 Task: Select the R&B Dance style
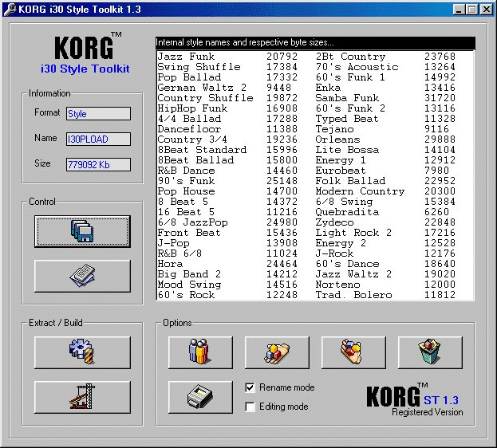pos(186,171)
